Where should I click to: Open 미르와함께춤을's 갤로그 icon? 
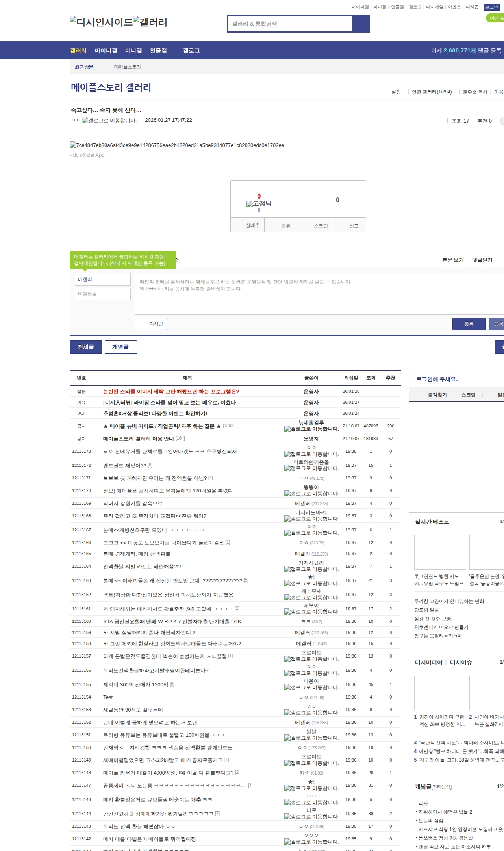click(311, 468)
